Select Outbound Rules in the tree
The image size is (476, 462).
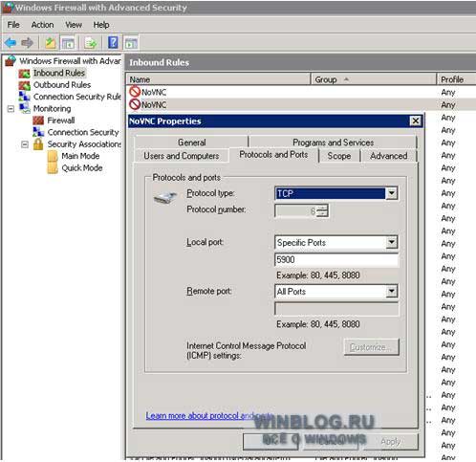click(62, 85)
